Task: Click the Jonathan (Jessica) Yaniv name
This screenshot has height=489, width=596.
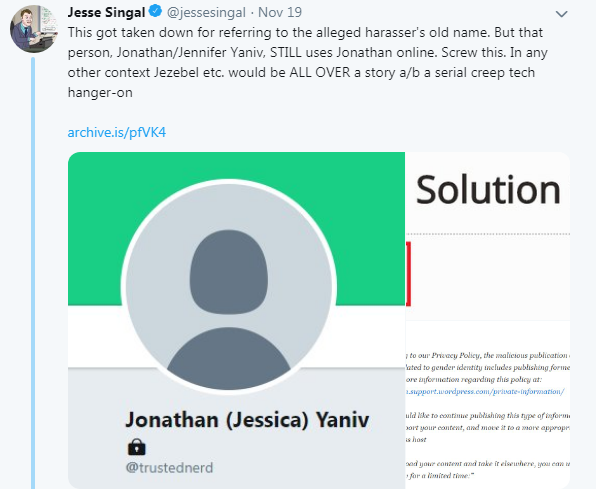Action: [x=247, y=420]
